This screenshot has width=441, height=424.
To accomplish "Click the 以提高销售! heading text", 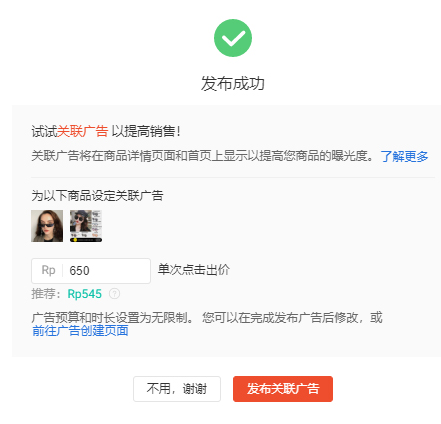I will (x=146, y=131).
